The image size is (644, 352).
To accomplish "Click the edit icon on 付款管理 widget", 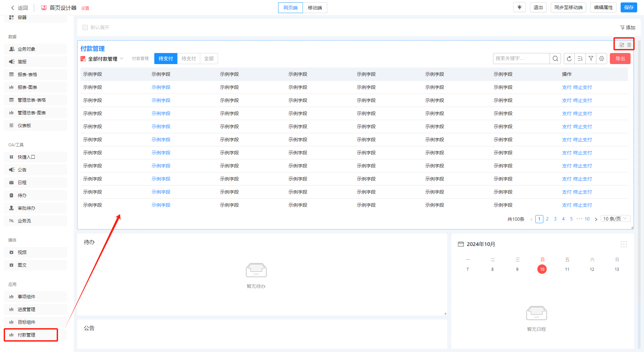I will [622, 45].
